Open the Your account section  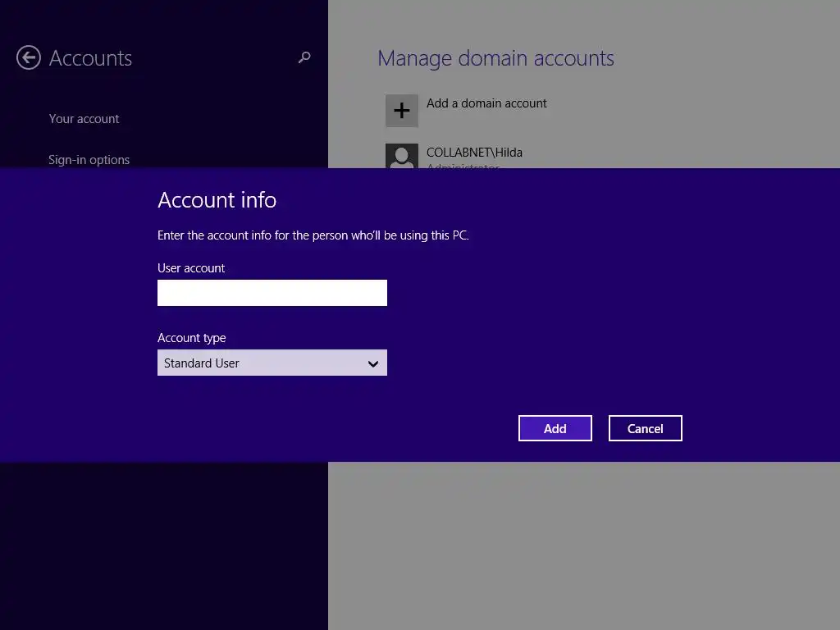[84, 119]
